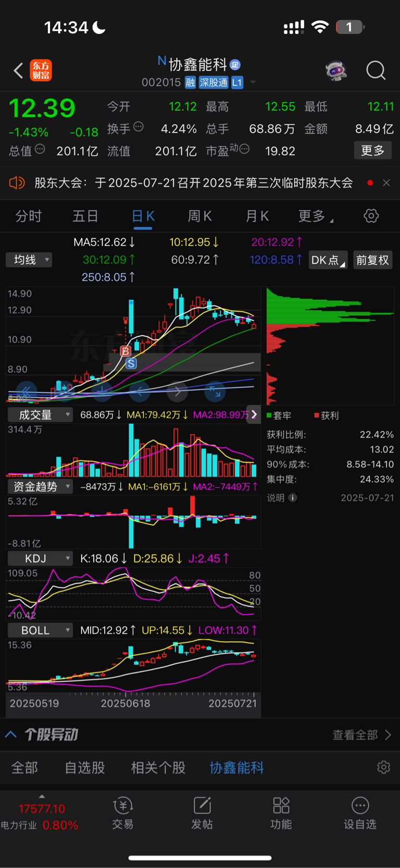Open the 东方财富 orange logo icon
Image resolution: width=400 pixels, height=868 pixels.
41,70
